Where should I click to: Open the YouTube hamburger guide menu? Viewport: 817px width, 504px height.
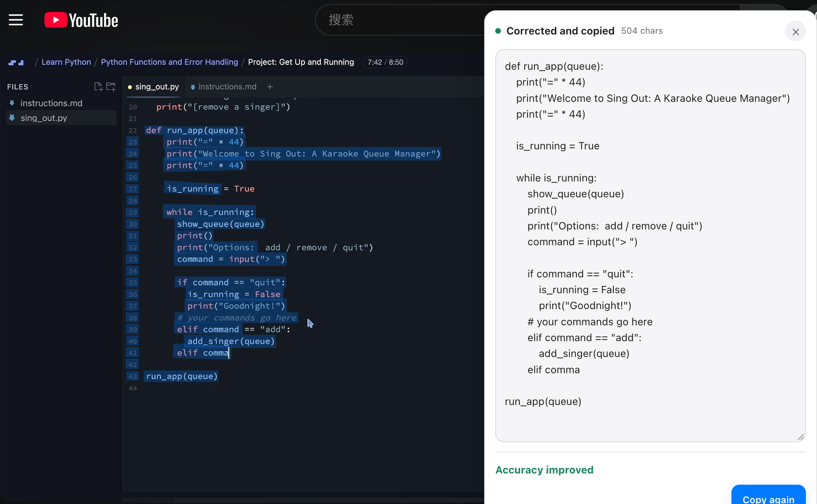[x=16, y=20]
